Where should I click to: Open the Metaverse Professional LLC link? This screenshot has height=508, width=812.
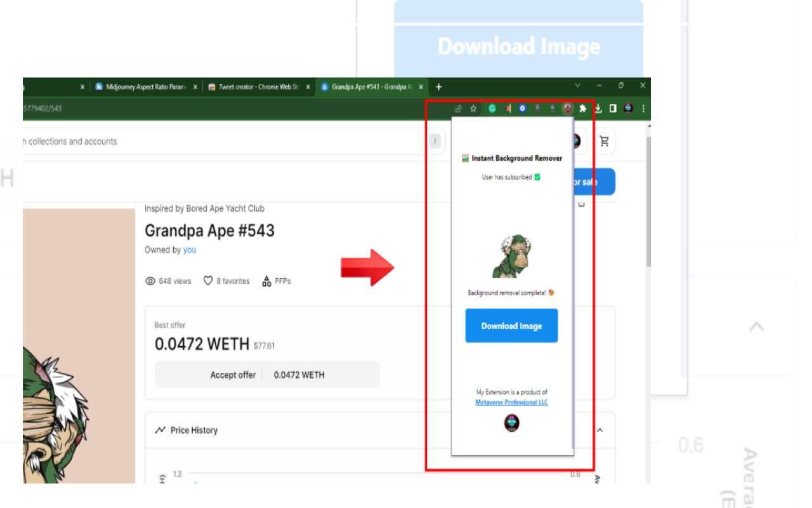point(511,403)
